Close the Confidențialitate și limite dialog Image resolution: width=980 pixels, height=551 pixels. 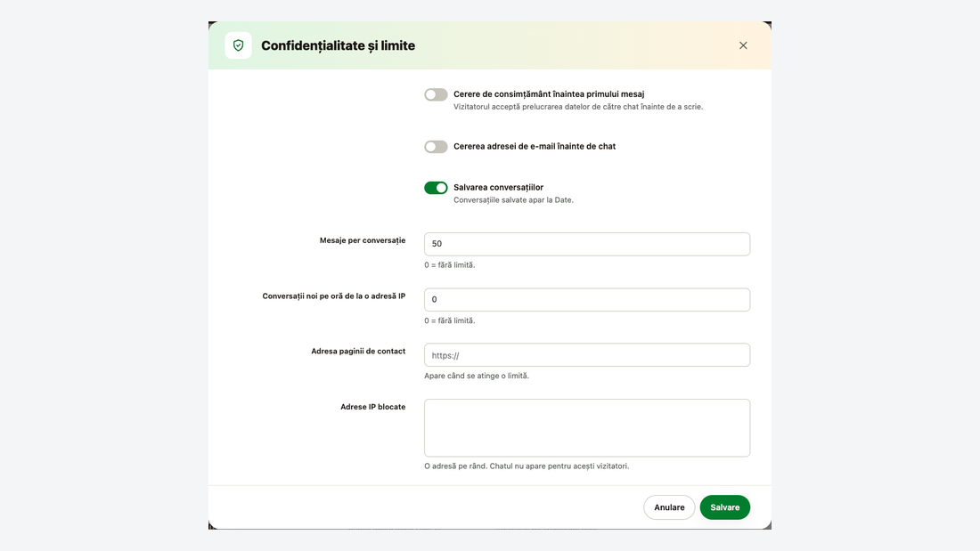point(743,45)
